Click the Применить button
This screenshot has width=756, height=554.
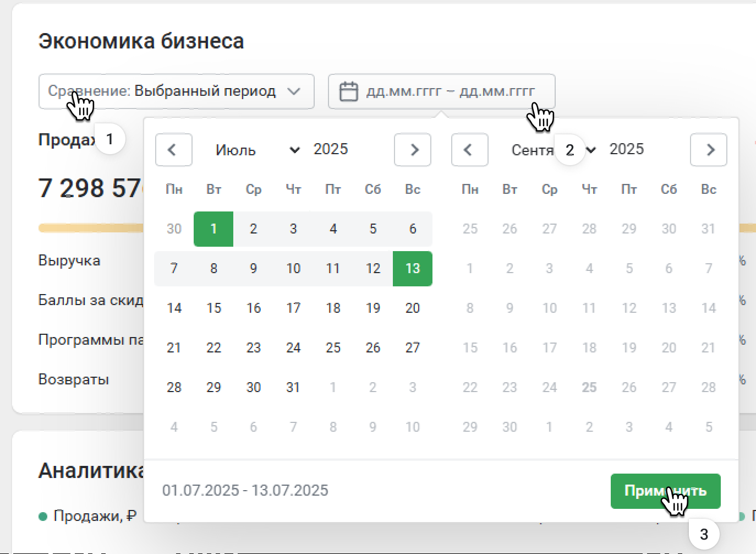click(665, 491)
